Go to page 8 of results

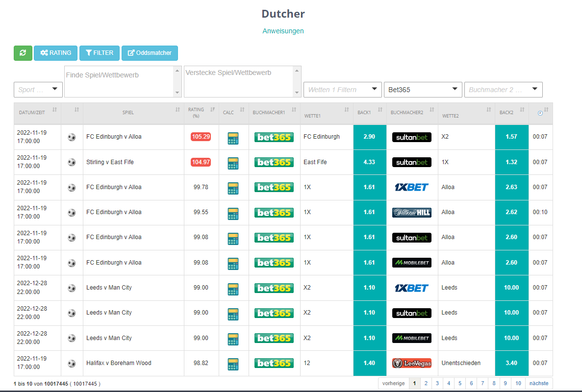click(494, 384)
